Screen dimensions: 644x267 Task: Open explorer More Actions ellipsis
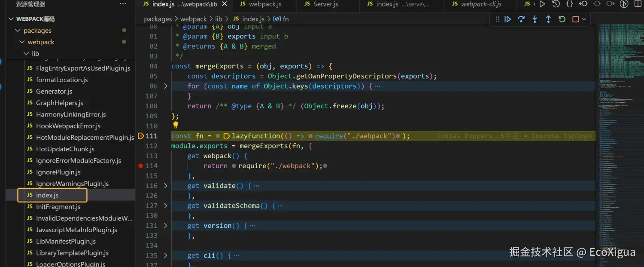(123, 4)
